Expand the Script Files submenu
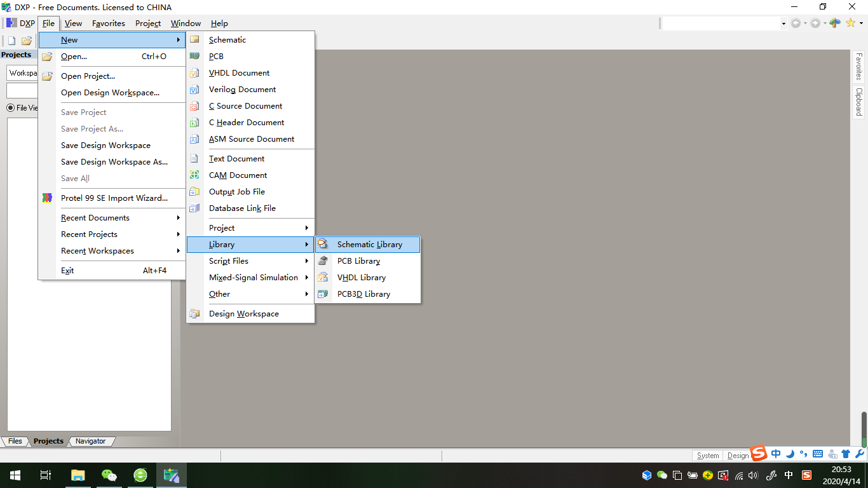The width and height of the screenshot is (868, 488). (x=250, y=261)
